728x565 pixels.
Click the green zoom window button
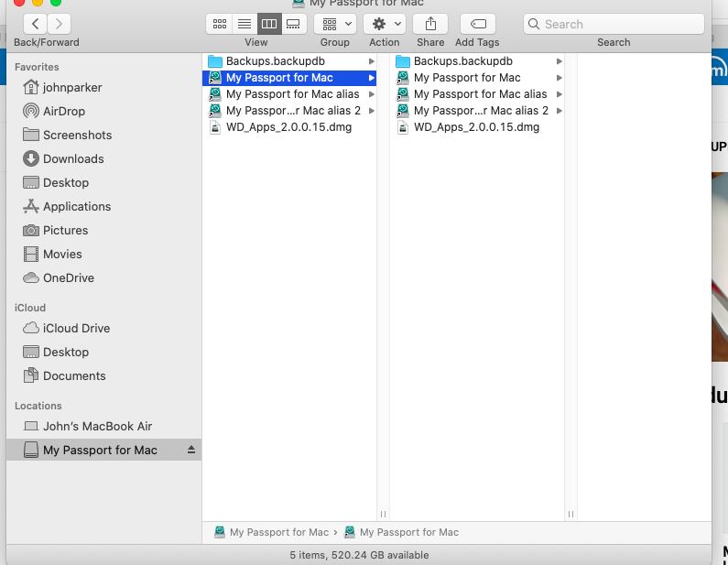coord(56,2)
